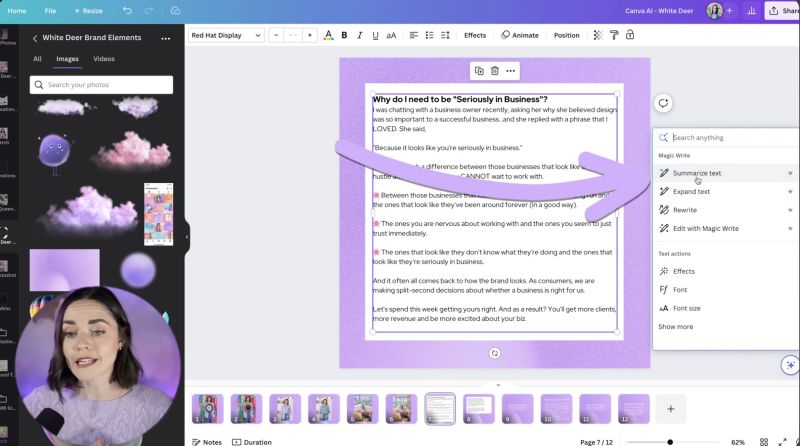Viewport: 800px width, 446px height.
Task: Click the Redo arrow icon
Action: tap(149, 10)
